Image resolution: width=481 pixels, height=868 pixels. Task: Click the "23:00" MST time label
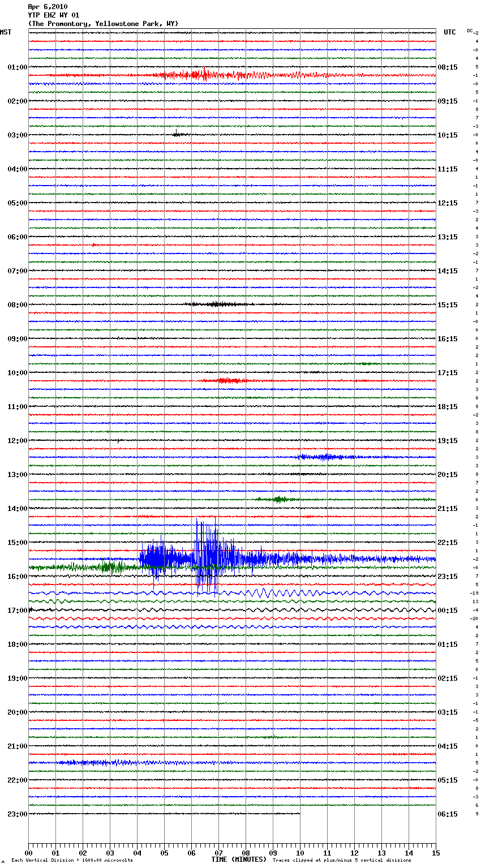click(x=17, y=814)
